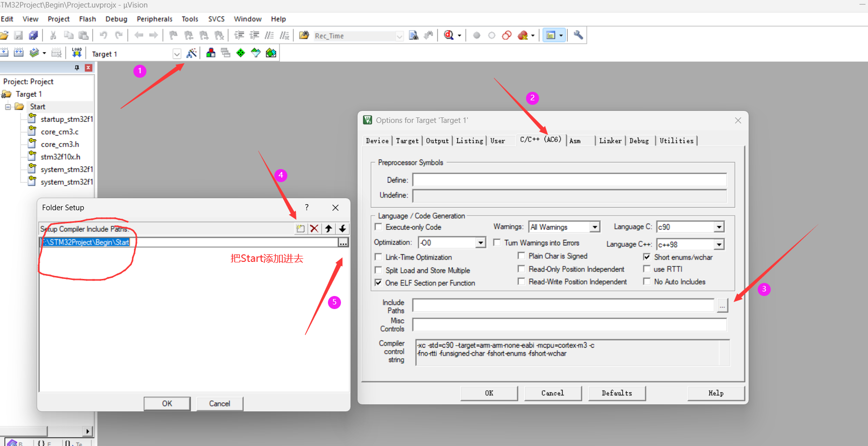This screenshot has width=868, height=446.
Task: Uncheck Short enums/wchar checkbox
Action: tap(647, 257)
